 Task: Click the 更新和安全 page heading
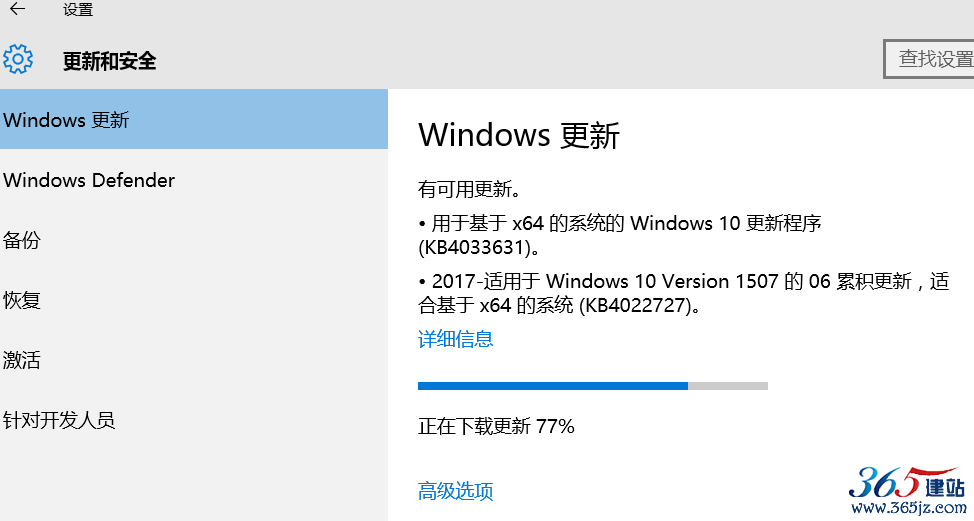109,61
